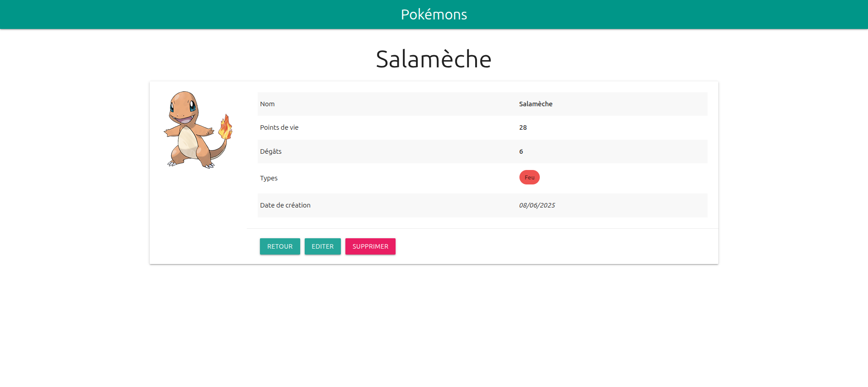Image resolution: width=868 pixels, height=387 pixels.
Task: Select the Nom label
Action: 267,104
